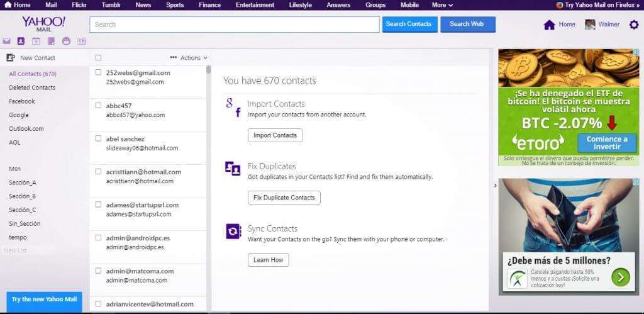Select the Msn contact list
The image size is (644, 314).
[15, 169]
